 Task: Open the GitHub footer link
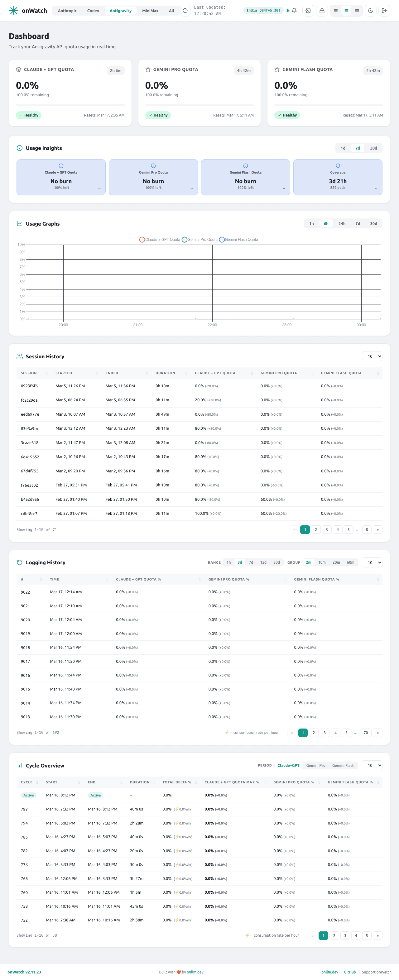point(350,972)
